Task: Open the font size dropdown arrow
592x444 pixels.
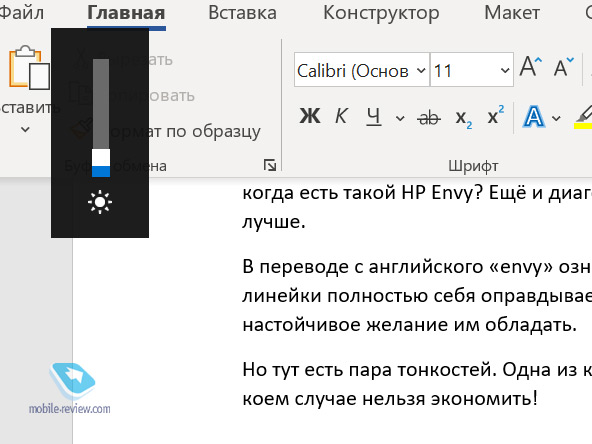Action: coord(505,70)
